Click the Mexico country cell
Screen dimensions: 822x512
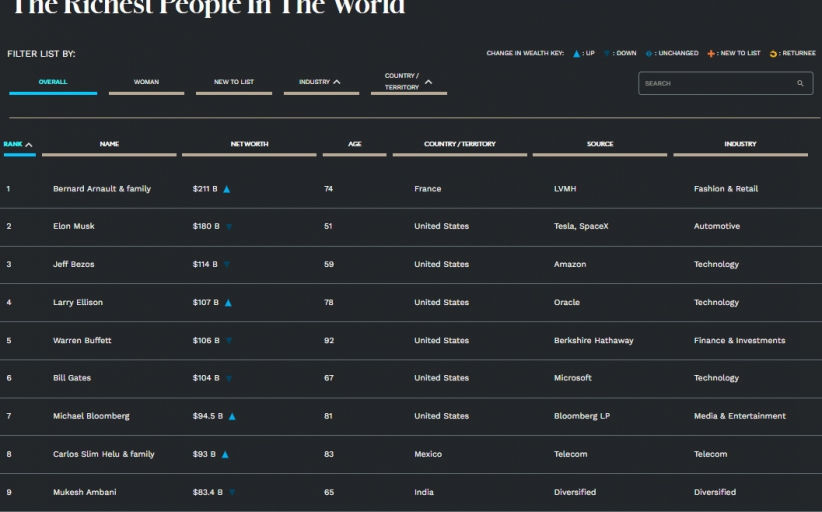(428, 454)
